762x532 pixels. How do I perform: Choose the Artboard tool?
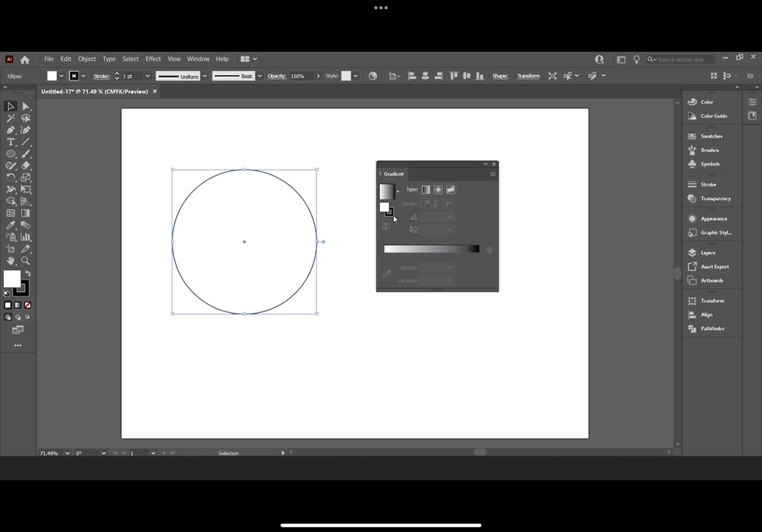[x=11, y=249]
